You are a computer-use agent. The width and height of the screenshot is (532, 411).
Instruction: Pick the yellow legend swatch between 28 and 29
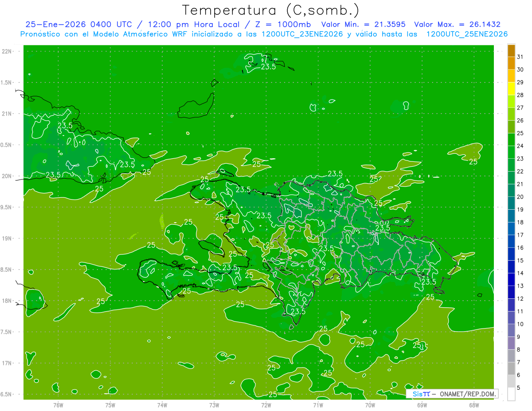pos(511,89)
